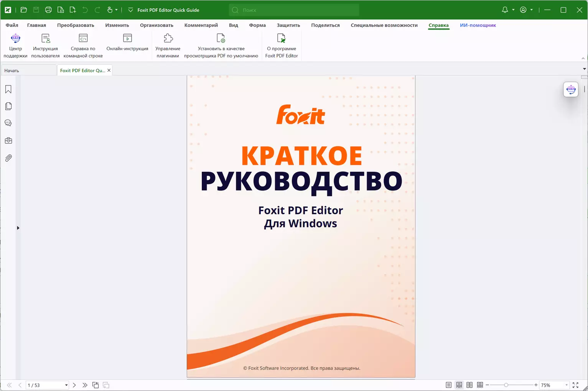Image resolution: width=588 pixels, height=391 pixels.
Task: Click the page number field showing 1 / 53
Action: pos(44,385)
